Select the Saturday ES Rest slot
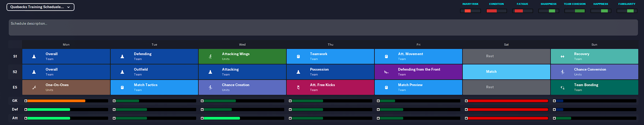Viewport: 644px width, 125px height. pyautogui.click(x=507, y=87)
